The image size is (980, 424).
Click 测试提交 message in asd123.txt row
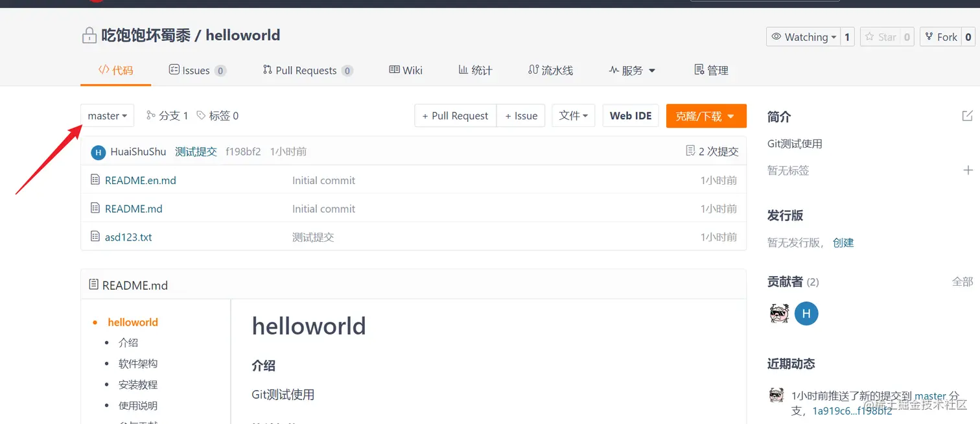[313, 237]
